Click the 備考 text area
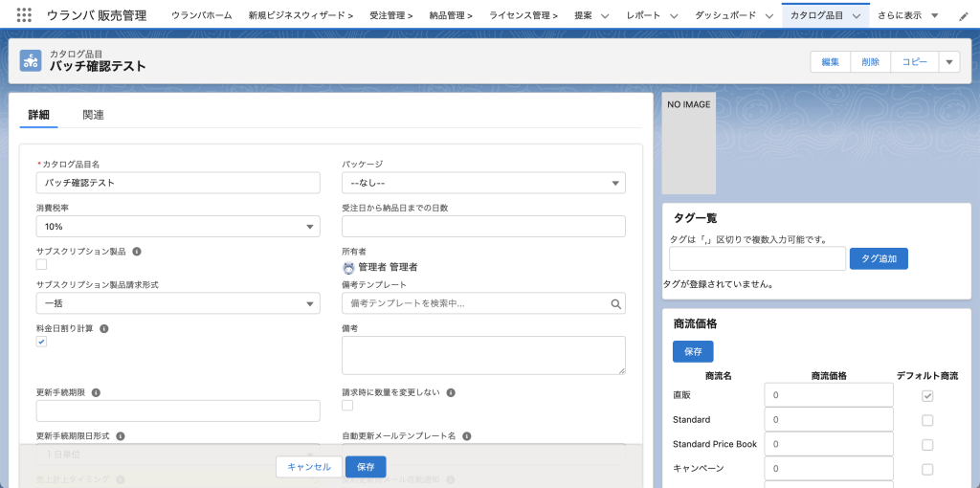This screenshot has width=980, height=488. pos(483,356)
